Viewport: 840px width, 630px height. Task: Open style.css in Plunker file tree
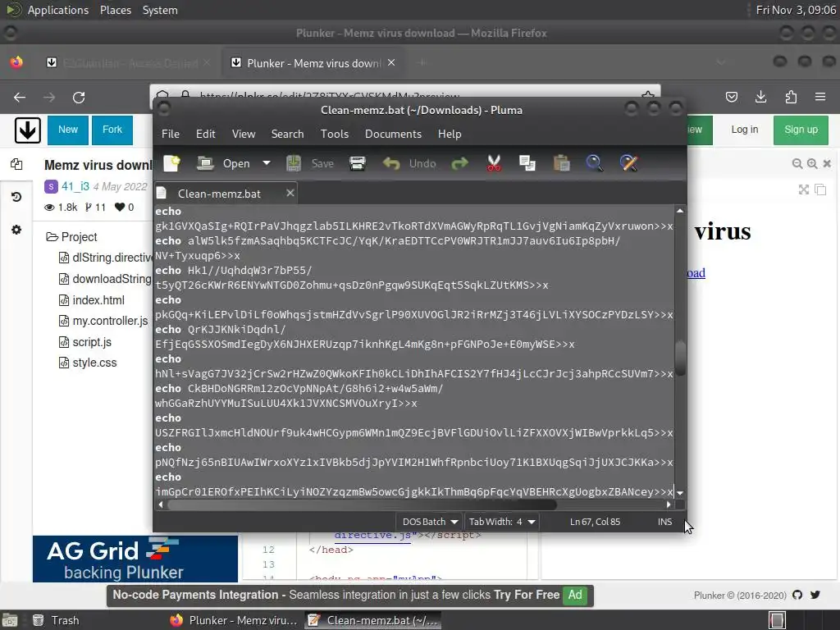pyautogui.click(x=88, y=363)
